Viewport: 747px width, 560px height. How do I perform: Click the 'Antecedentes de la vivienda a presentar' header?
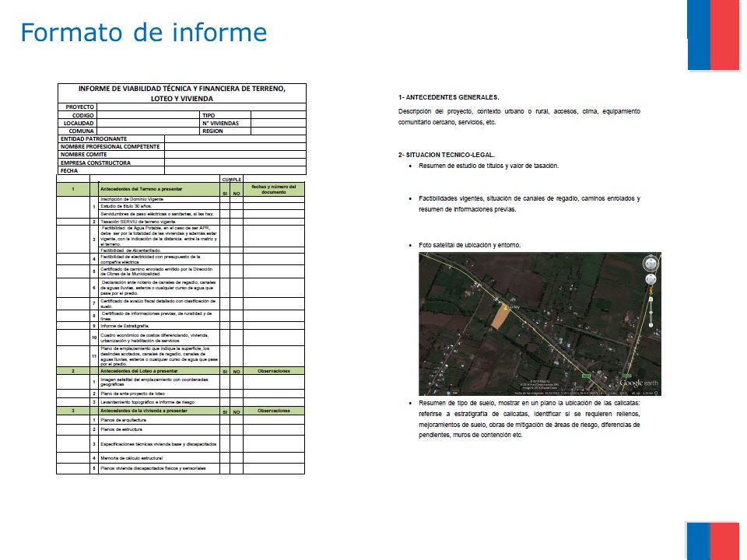pos(143,411)
